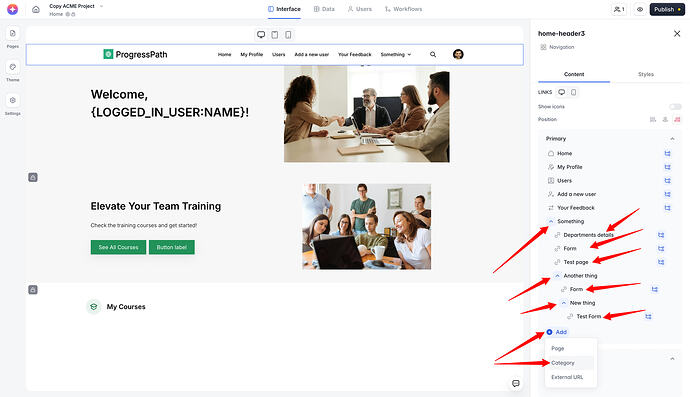Open the Content tab
The image size is (690, 397).
[x=574, y=74]
